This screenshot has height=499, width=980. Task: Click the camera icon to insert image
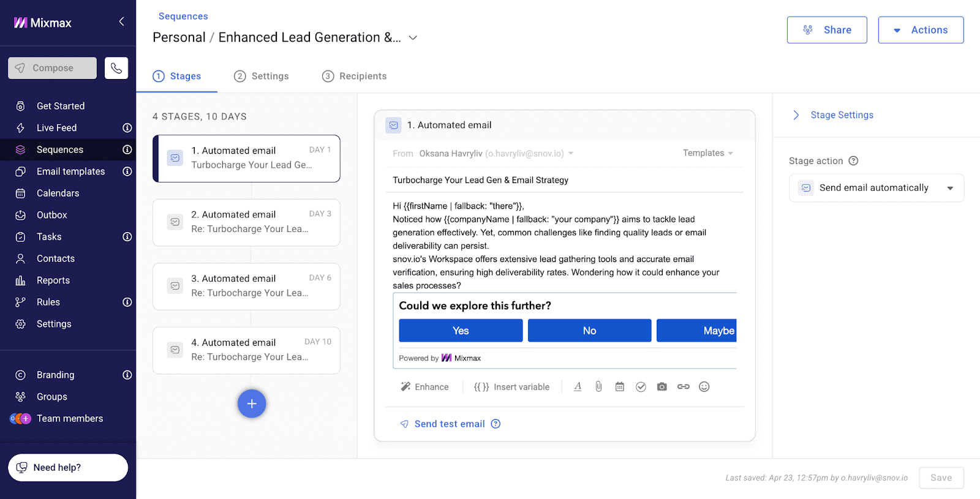(x=661, y=386)
